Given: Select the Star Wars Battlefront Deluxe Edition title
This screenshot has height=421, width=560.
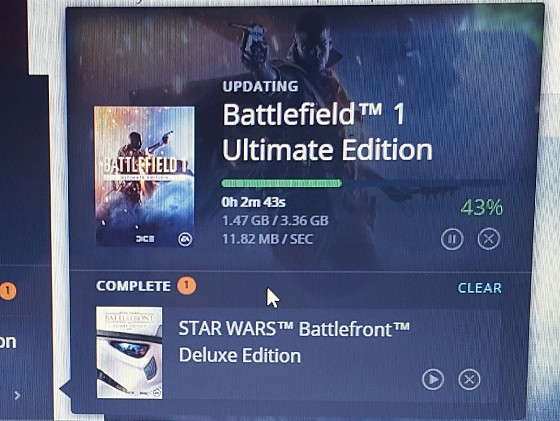Looking at the screenshot, I should tap(294, 342).
